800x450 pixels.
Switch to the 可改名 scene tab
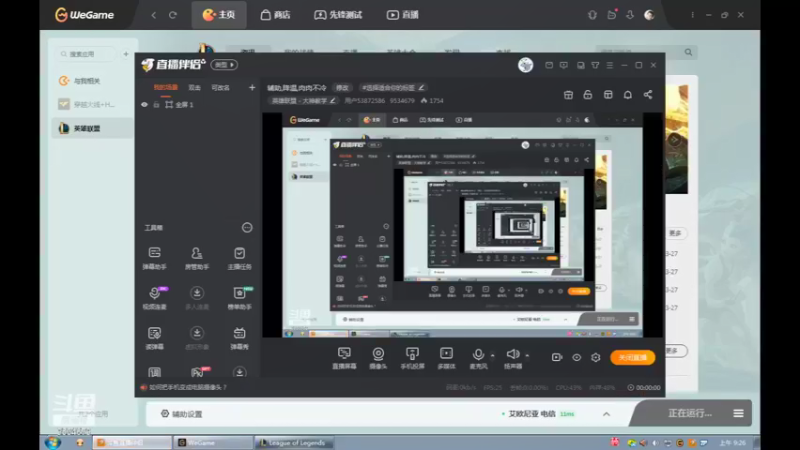tap(220, 88)
